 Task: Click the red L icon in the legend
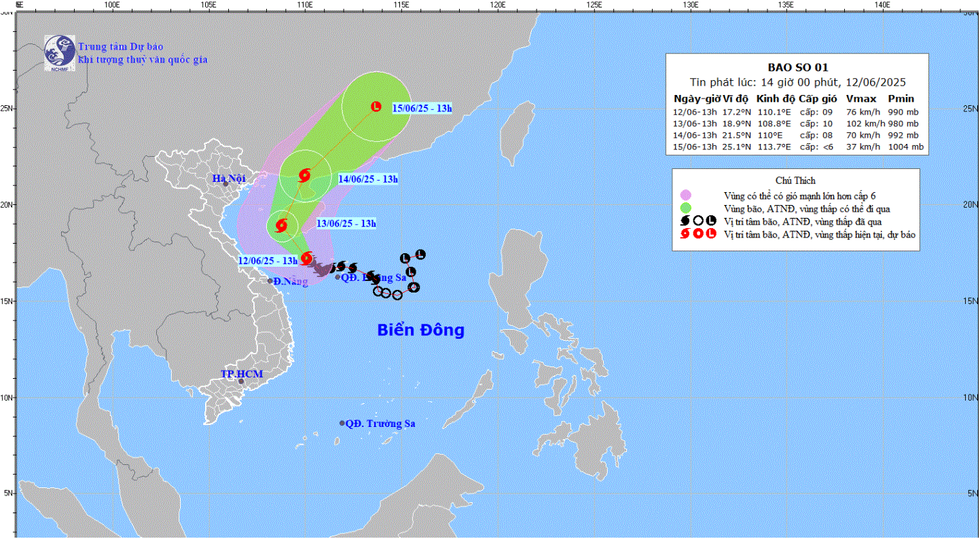coord(711,234)
